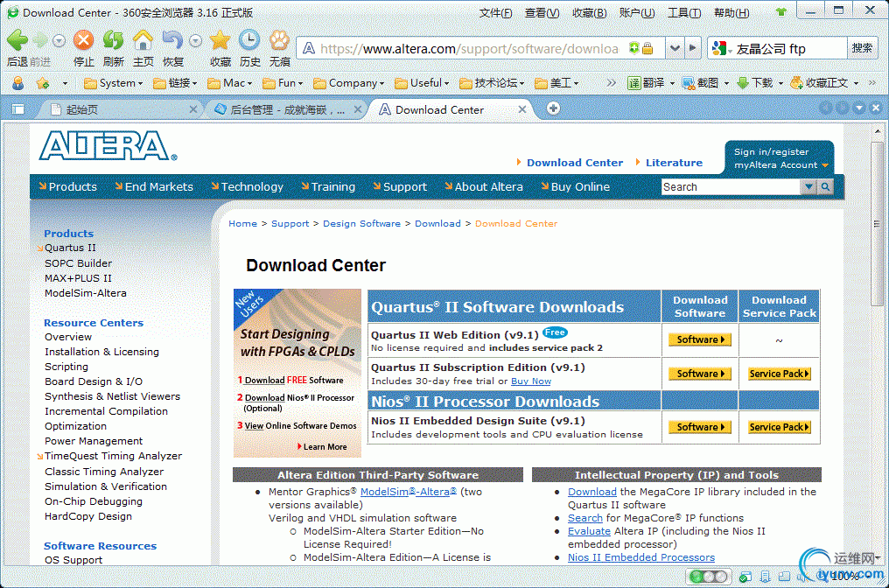Open the Products navigation menu
Viewport: 889px width, 588px height.
point(68,186)
